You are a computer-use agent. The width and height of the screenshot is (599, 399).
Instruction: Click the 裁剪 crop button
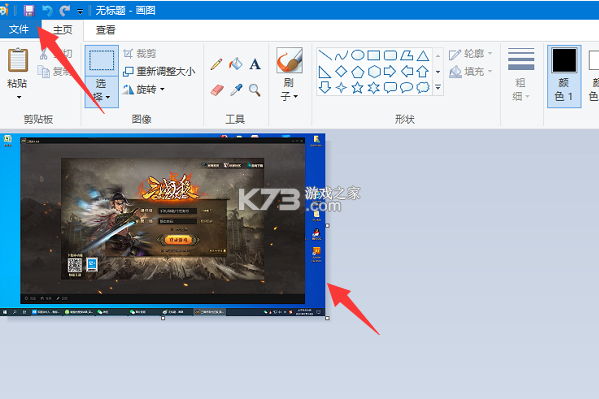click(140, 54)
